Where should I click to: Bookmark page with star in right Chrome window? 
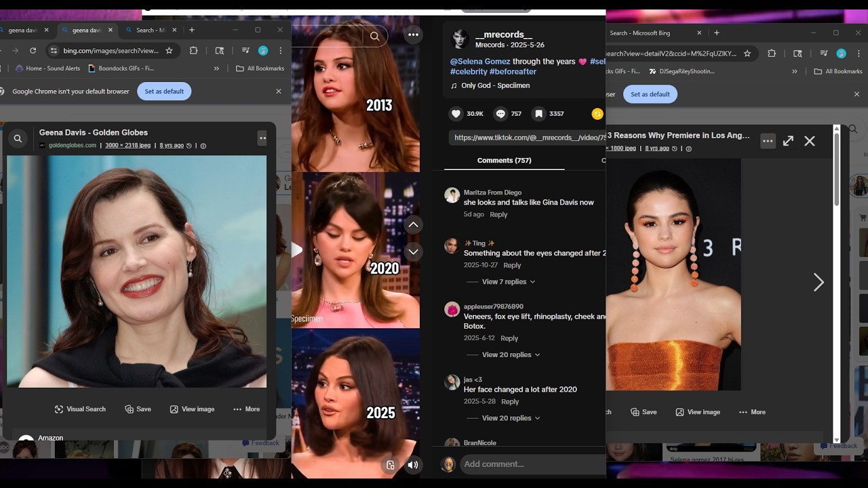coord(747,53)
